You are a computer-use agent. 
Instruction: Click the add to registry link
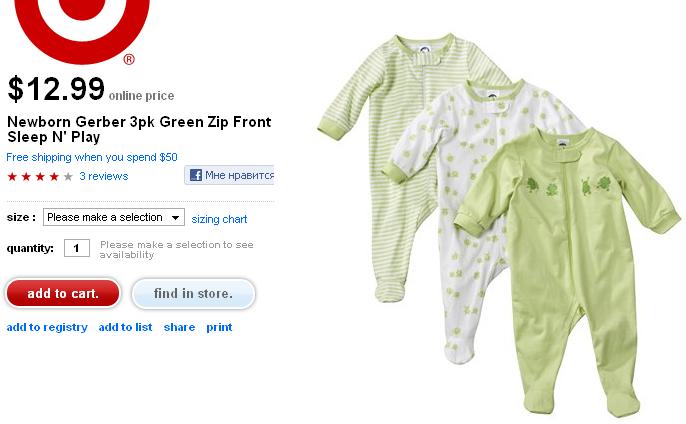click(47, 327)
